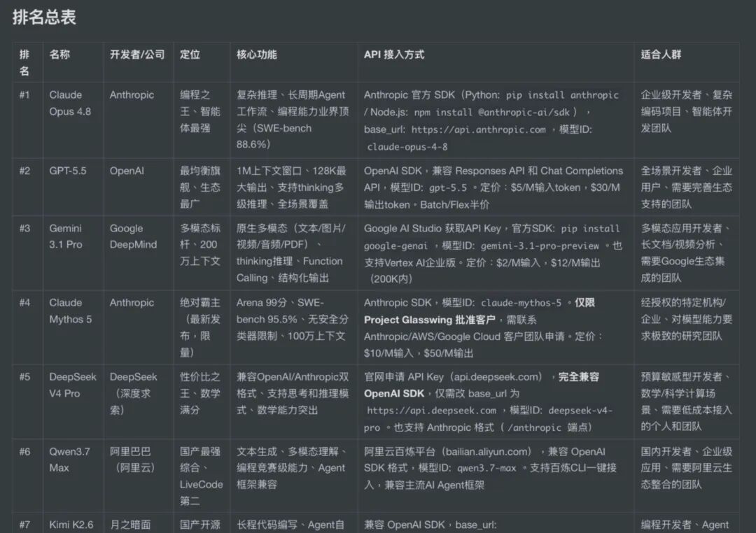Click the gpt-5.5 model ID code
Screen dimensions: 756x533
pyautogui.click(x=448, y=188)
